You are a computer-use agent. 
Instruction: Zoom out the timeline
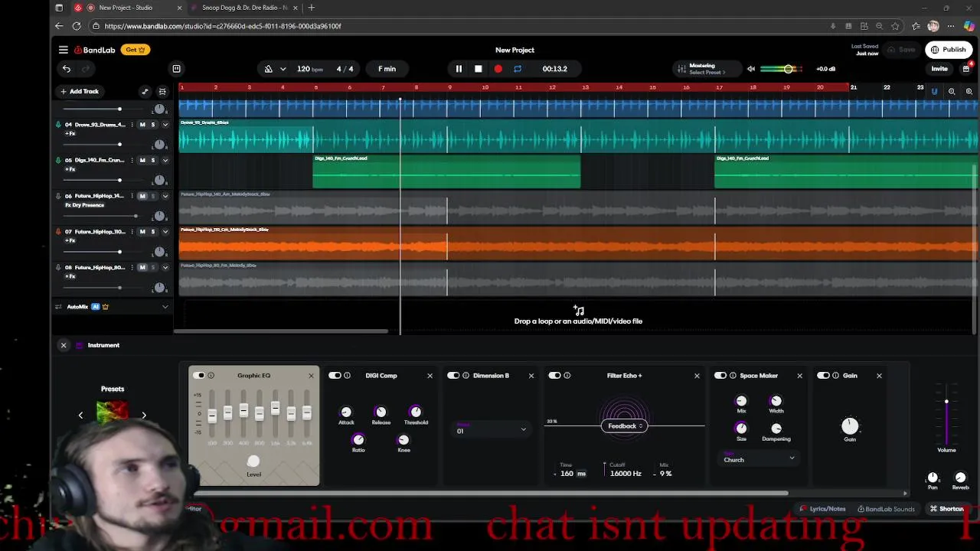(952, 91)
